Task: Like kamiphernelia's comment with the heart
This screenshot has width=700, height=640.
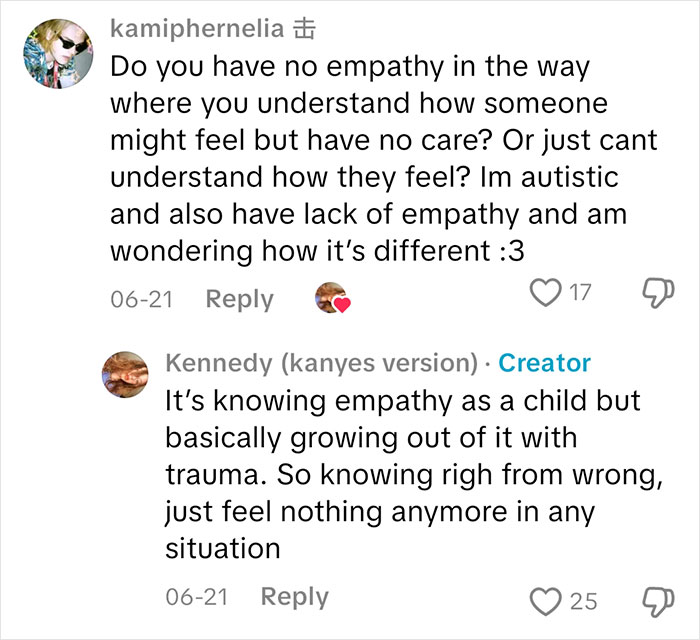Action: 546,292
